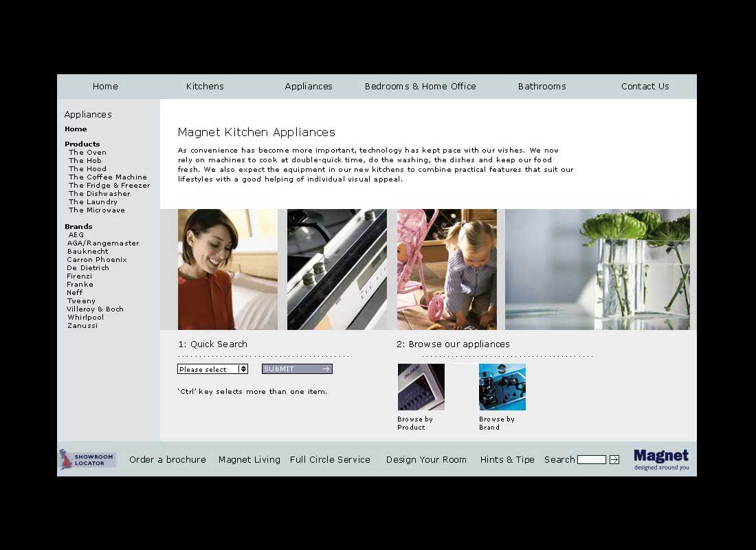
Task: Click the oven close-up photo
Action: click(x=337, y=269)
